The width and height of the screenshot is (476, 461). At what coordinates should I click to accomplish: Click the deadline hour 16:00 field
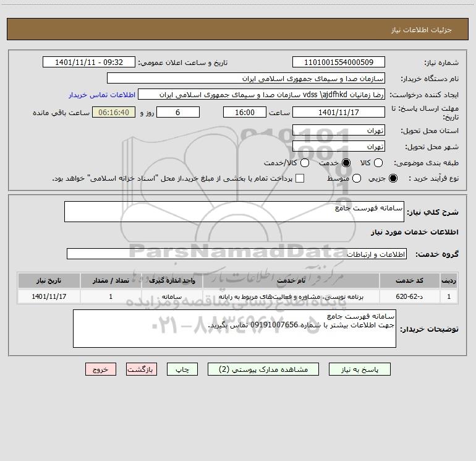click(245, 112)
